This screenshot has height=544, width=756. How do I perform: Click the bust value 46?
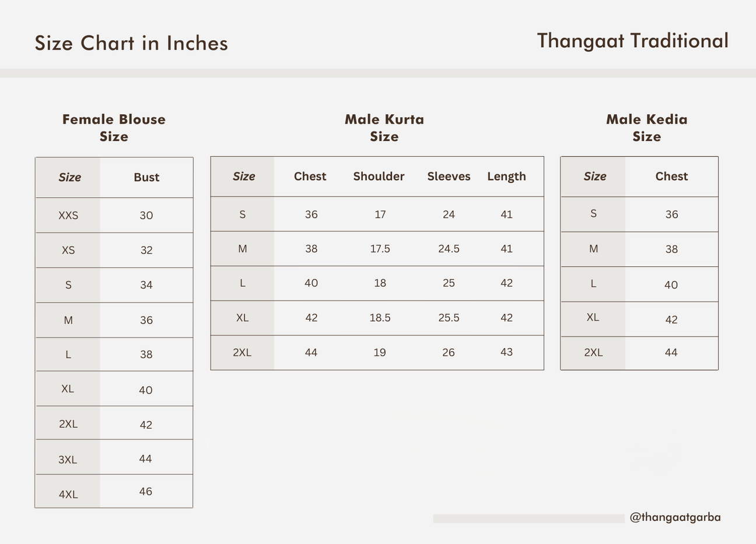coord(146,492)
